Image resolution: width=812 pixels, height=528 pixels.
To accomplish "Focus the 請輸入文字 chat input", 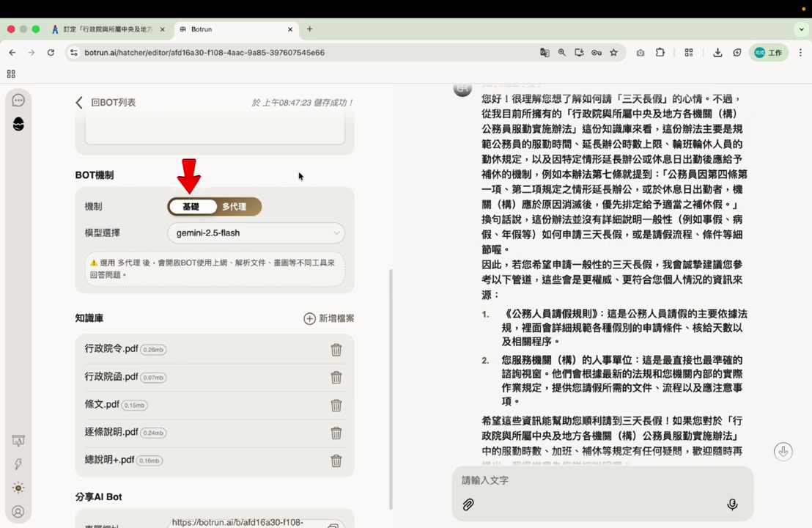I will pyautogui.click(x=602, y=480).
